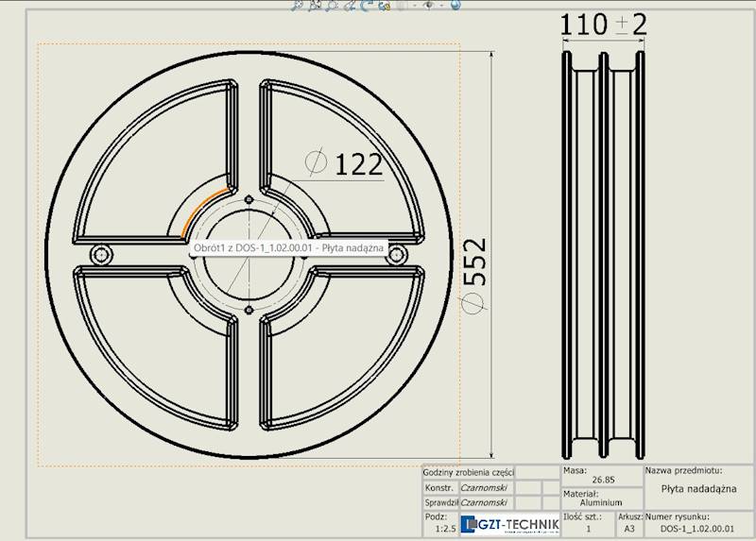This screenshot has width=756, height=541.
Task: Select the Ø122 diameter dimension text
Action: pyautogui.click(x=358, y=164)
